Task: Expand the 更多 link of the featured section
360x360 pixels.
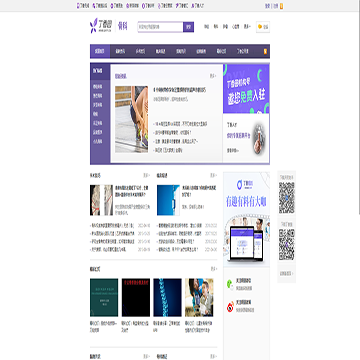Action: (x=213, y=76)
